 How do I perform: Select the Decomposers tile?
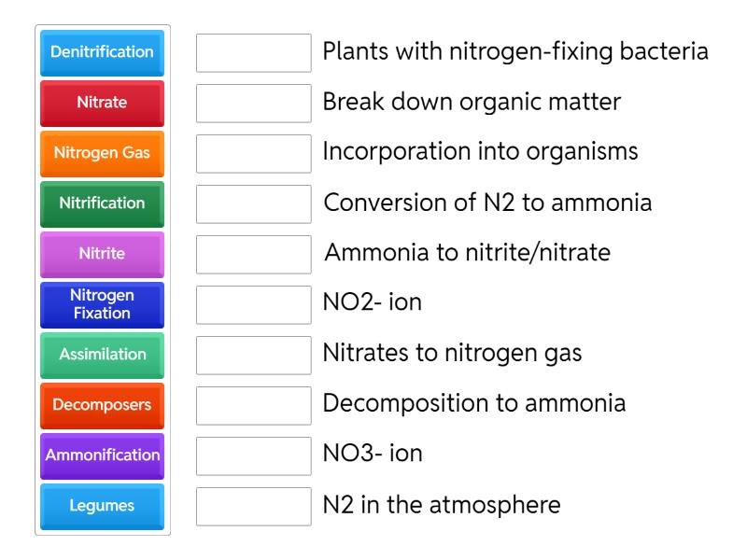pos(103,405)
